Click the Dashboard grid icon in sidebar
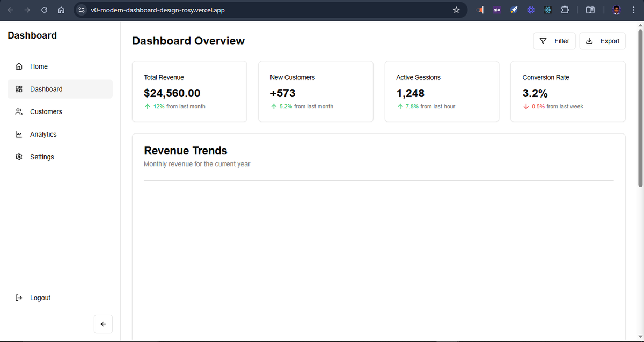Viewport: 644px width, 342px height. (19, 89)
